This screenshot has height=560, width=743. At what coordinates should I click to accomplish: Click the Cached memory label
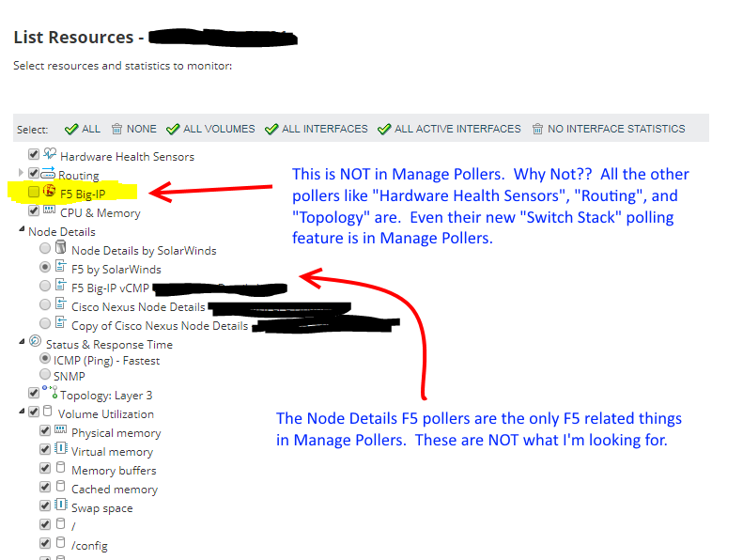[x=115, y=490]
